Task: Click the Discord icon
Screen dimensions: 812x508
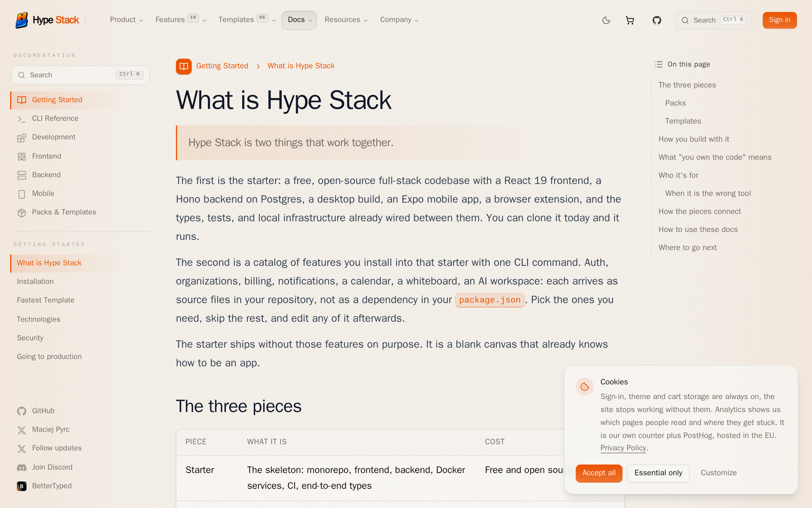Action: (x=22, y=467)
